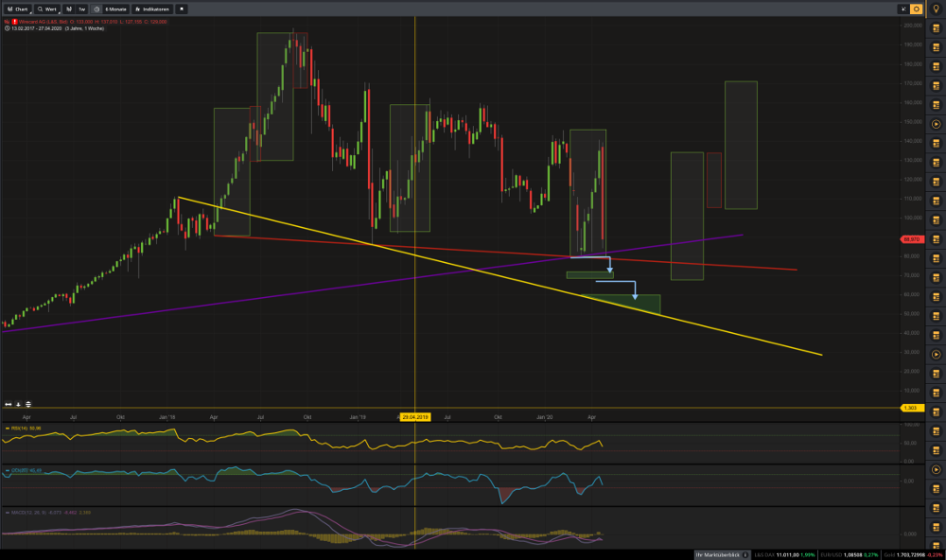Toggle the 1w interval setting
946x560 pixels.
pos(79,9)
